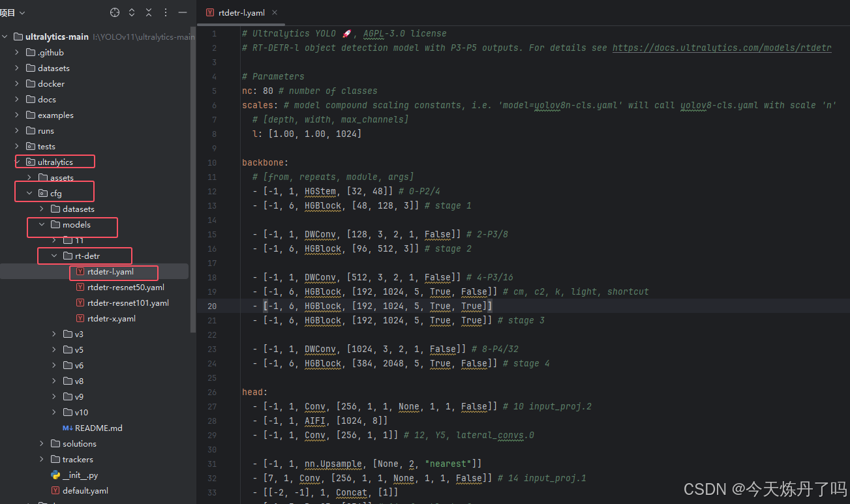Expand the assets folder chevron
Viewport: 850px width, 504px height.
pyautogui.click(x=30, y=177)
